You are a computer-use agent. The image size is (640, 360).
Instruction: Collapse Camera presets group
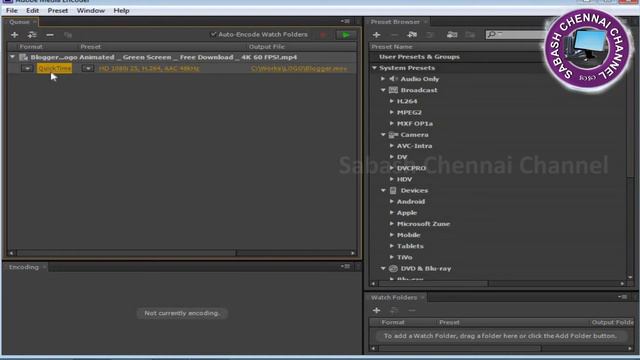(x=383, y=134)
